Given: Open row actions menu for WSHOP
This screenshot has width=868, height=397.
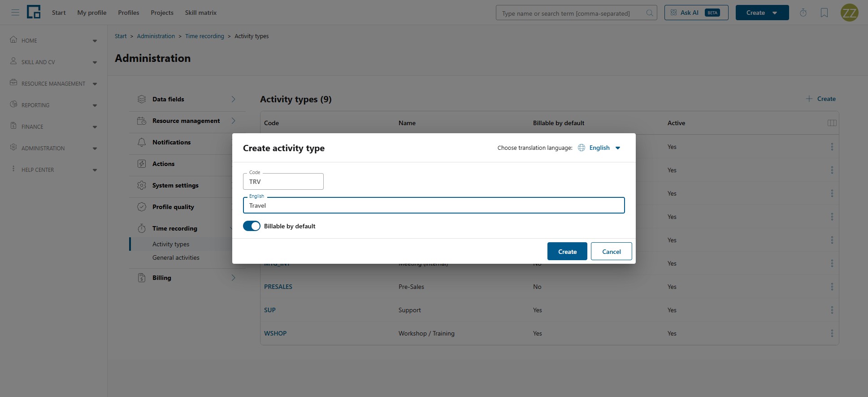Looking at the screenshot, I should coord(832,333).
